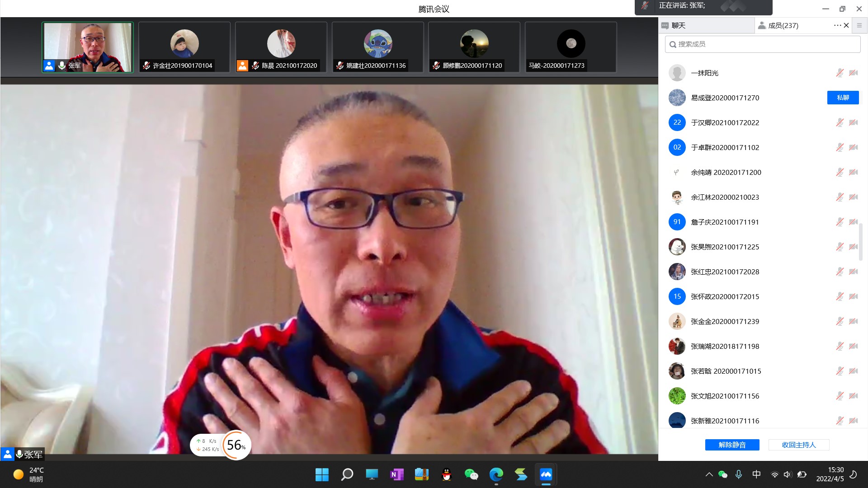Image resolution: width=868 pixels, height=488 pixels.
Task: Click 私聊 button beside 易成登202000171270
Action: pos(843,98)
